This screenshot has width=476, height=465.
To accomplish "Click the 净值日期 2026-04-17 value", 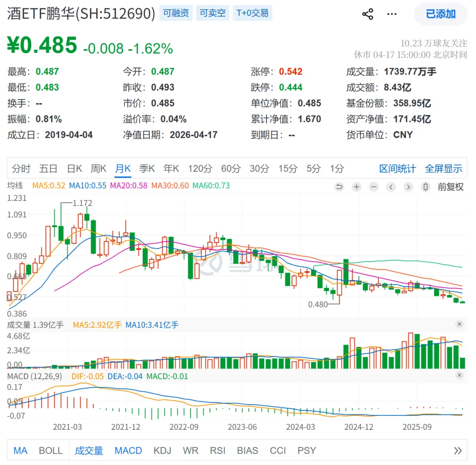I will (x=193, y=135).
